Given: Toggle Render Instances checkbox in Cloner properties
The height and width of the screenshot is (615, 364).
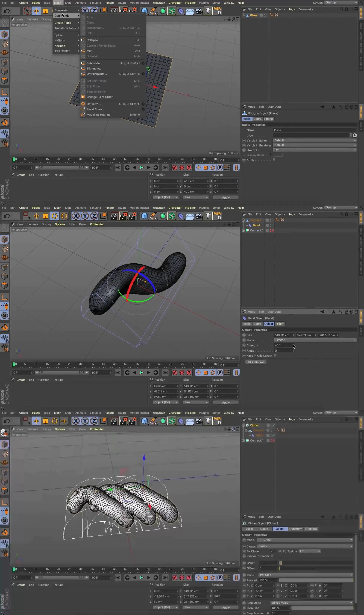Looking at the screenshot, I should pyautogui.click(x=272, y=556).
